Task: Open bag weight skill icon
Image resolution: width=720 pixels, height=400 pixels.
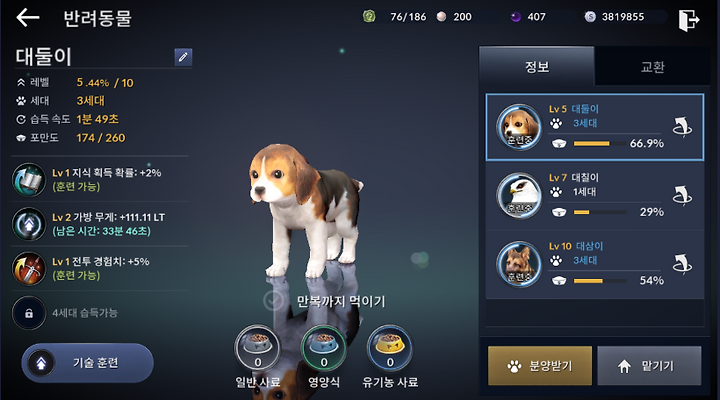Action: pos(29,224)
